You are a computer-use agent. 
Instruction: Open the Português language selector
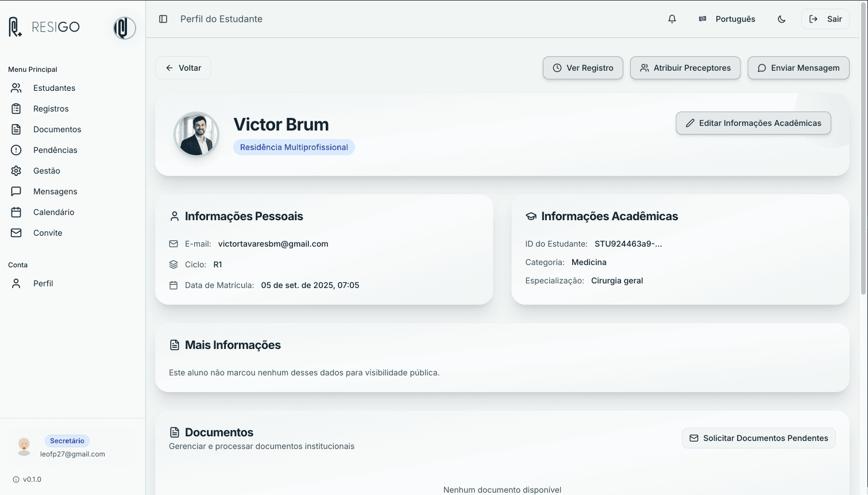(x=727, y=19)
